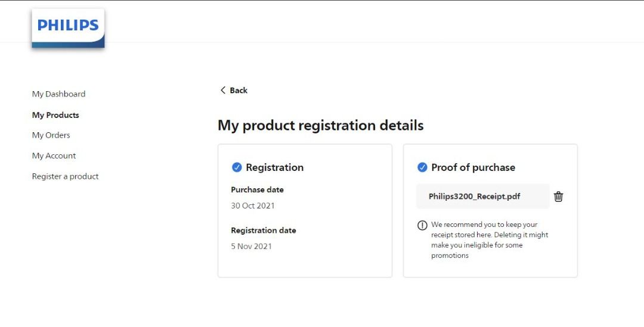The height and width of the screenshot is (327, 644).
Task: Click the Proof of purchase heading
Action: 473,167
